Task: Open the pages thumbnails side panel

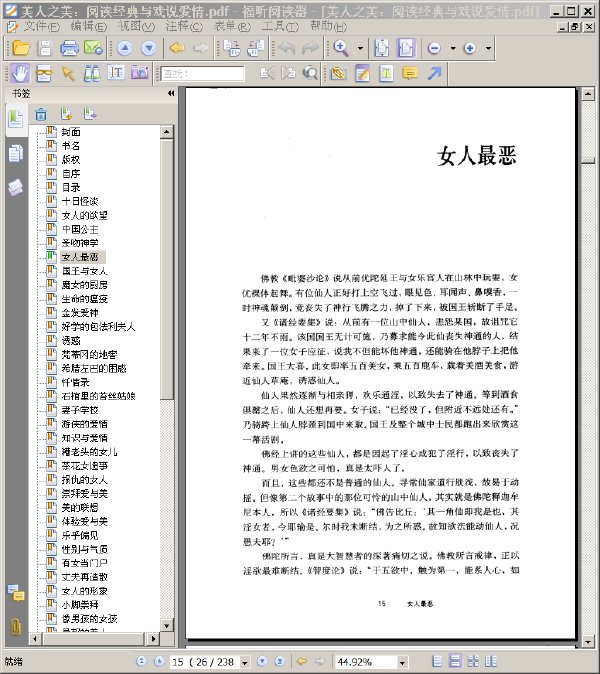Action: [x=15, y=153]
